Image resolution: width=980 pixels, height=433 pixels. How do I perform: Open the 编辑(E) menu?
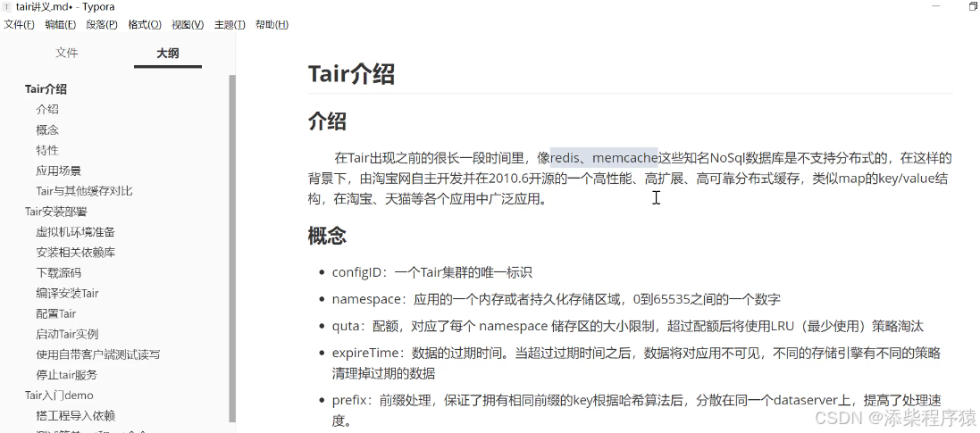tap(61, 24)
